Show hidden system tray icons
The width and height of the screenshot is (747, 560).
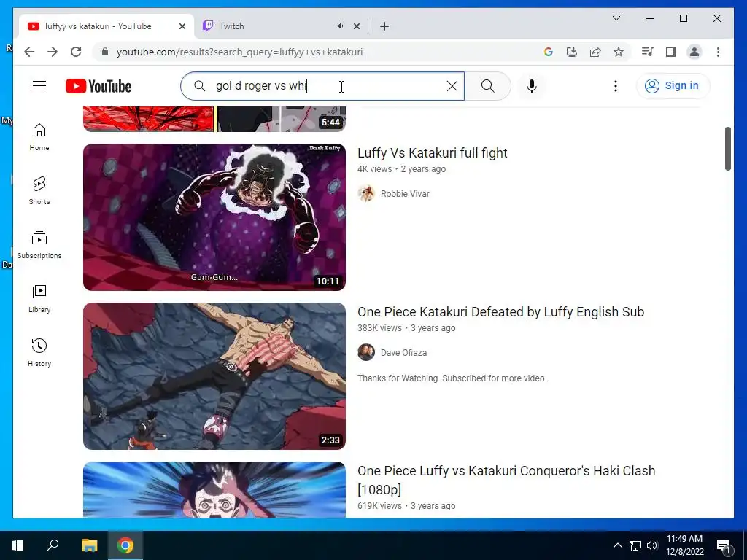pos(617,545)
